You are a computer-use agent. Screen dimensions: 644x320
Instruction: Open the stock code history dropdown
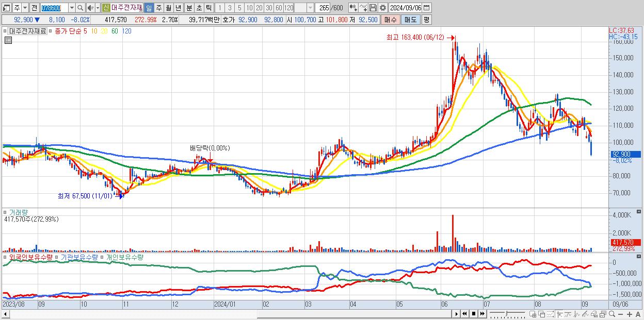[x=72, y=8]
